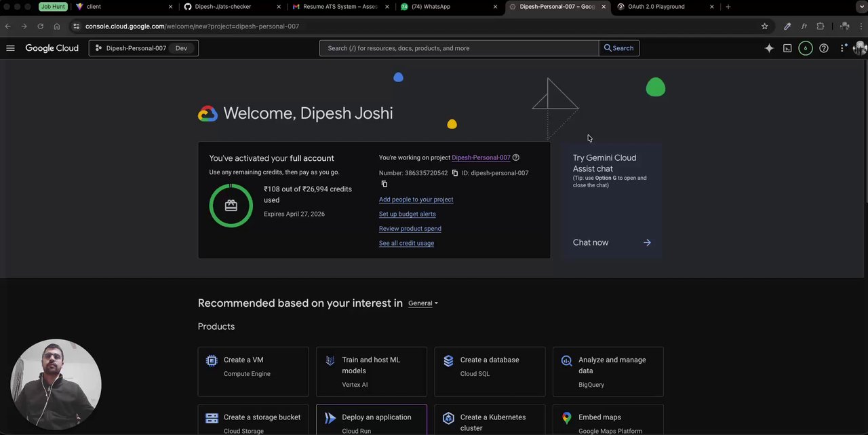
Task: Open the browser Extensions puzzle icon
Action: [x=821, y=26]
